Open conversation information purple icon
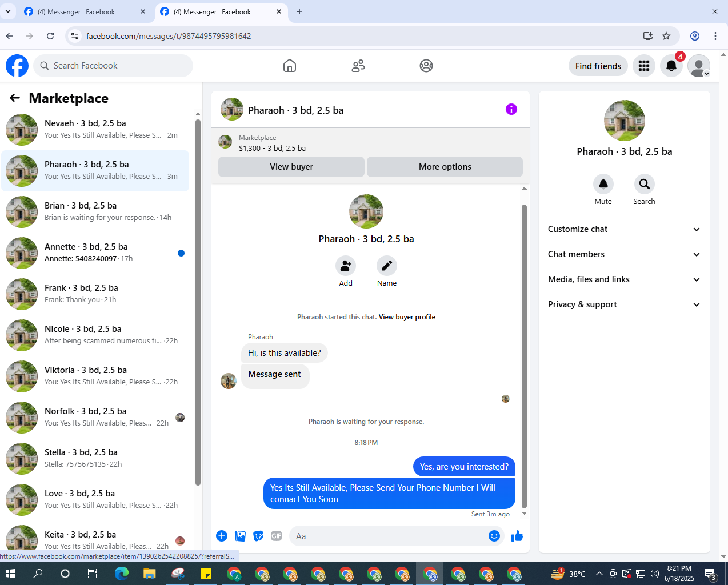 click(x=511, y=109)
